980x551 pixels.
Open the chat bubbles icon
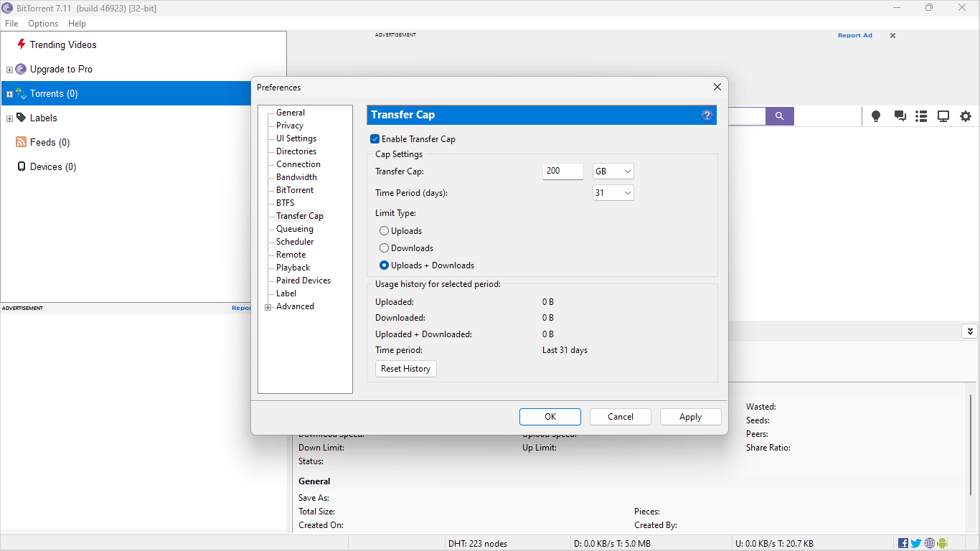pos(900,116)
